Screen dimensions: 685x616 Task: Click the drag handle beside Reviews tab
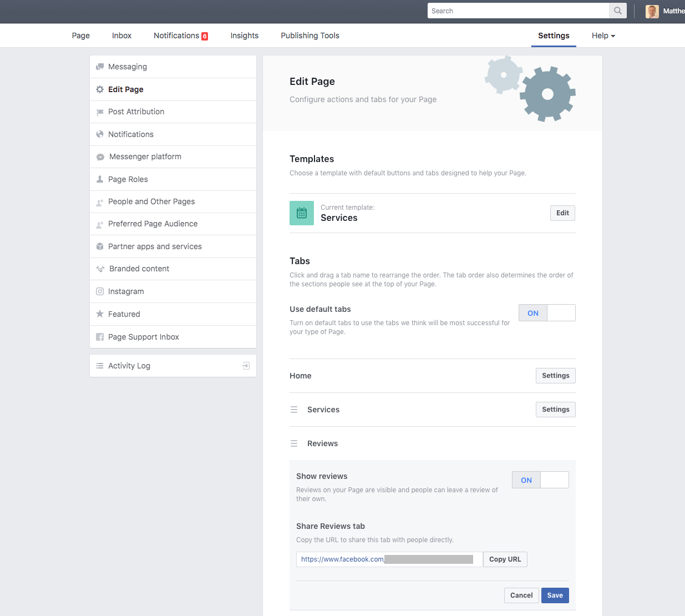coord(294,443)
